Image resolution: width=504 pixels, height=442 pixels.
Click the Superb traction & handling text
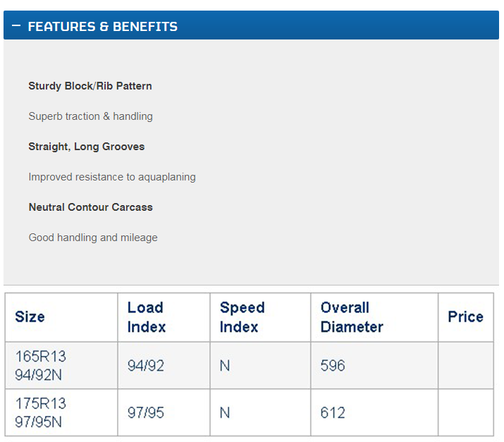point(90,116)
